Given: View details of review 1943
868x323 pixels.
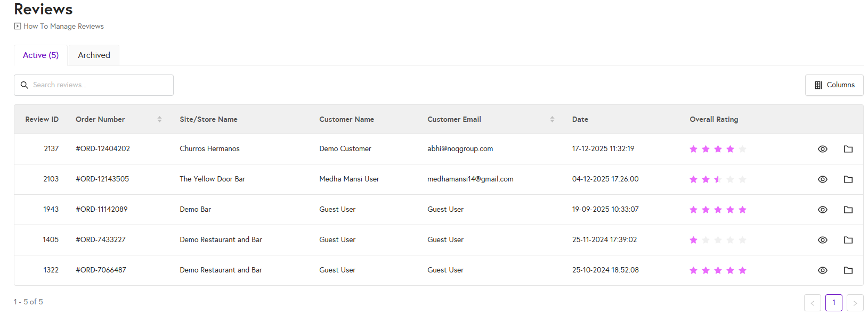Looking at the screenshot, I should point(822,210).
